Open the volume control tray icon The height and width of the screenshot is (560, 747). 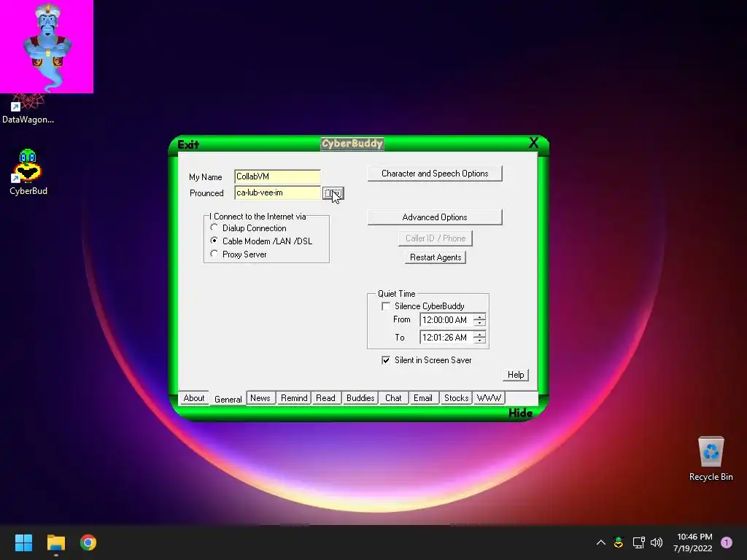point(657,542)
